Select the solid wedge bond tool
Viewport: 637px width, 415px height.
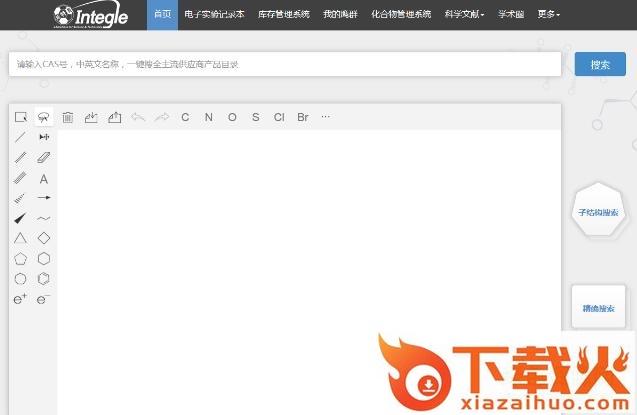[x=20, y=218]
